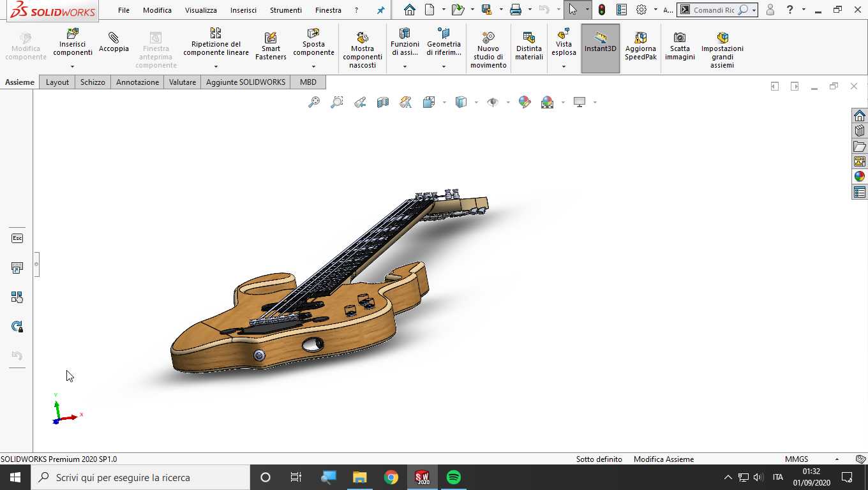
Task: Open the Design Library task pane tab
Action: (x=860, y=131)
